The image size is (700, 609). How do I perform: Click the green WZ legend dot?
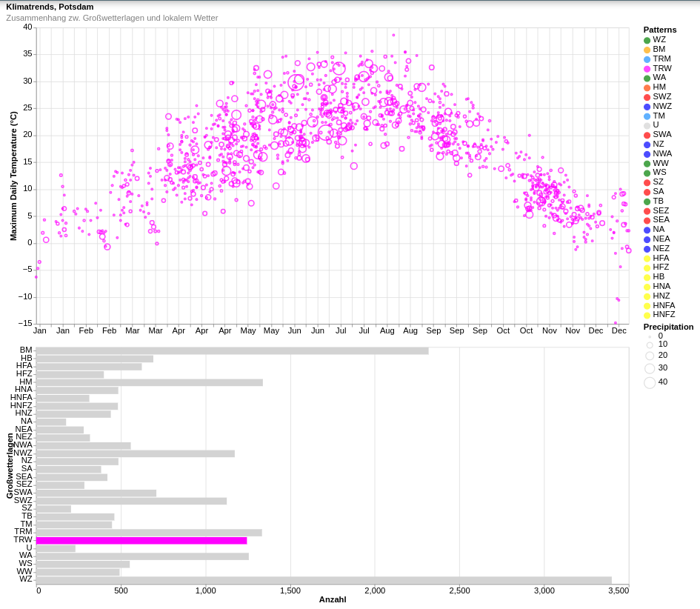point(647,41)
